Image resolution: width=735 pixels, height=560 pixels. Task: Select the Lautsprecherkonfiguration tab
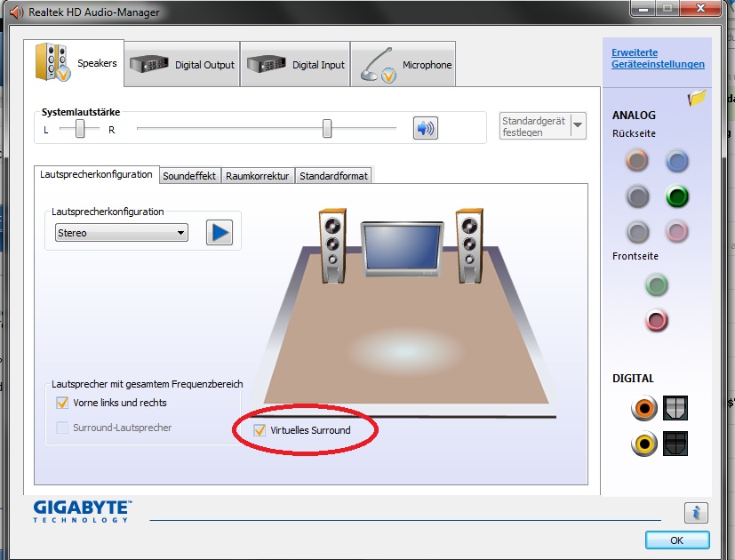pyautogui.click(x=97, y=174)
